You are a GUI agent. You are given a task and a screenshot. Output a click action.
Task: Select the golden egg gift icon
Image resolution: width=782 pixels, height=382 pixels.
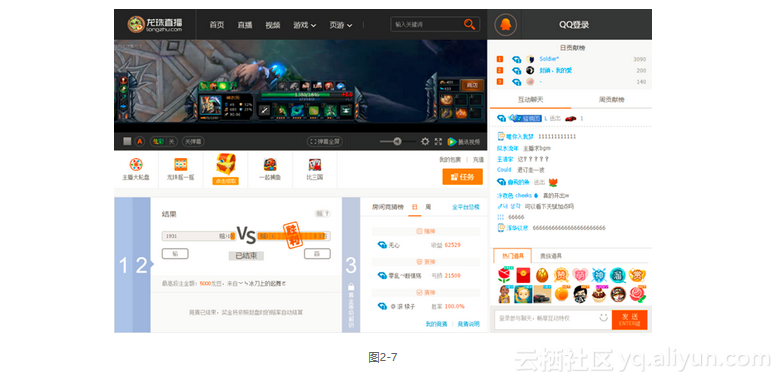(x=542, y=275)
